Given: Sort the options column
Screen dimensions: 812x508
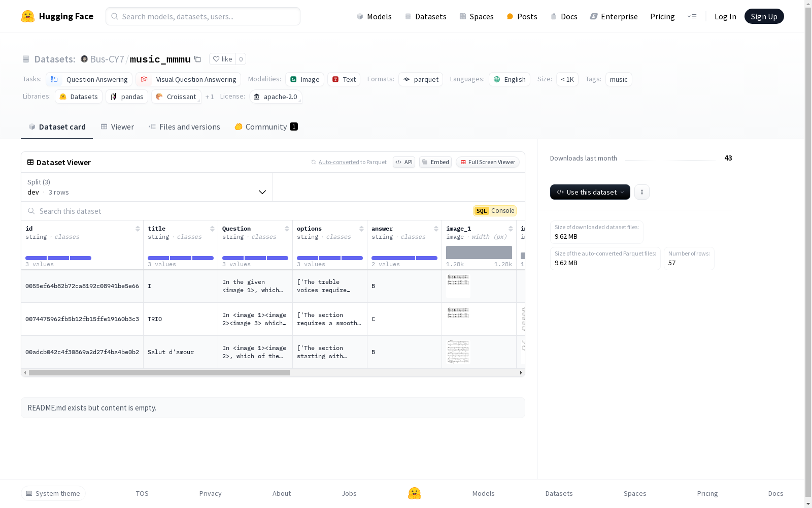Looking at the screenshot, I should (361, 229).
